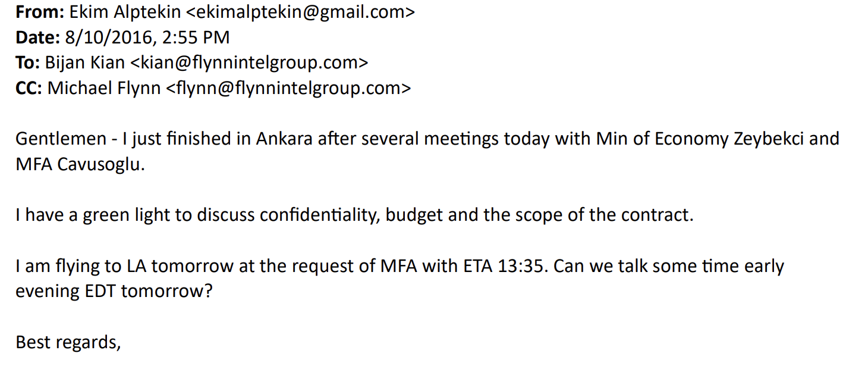The image size is (868, 375).
Task: Click the bold "CC:" header label
Action: pyautogui.click(x=29, y=88)
